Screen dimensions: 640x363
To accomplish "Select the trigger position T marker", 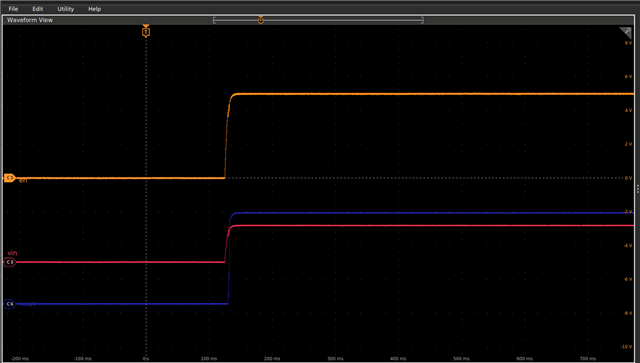I will (x=146, y=31).
